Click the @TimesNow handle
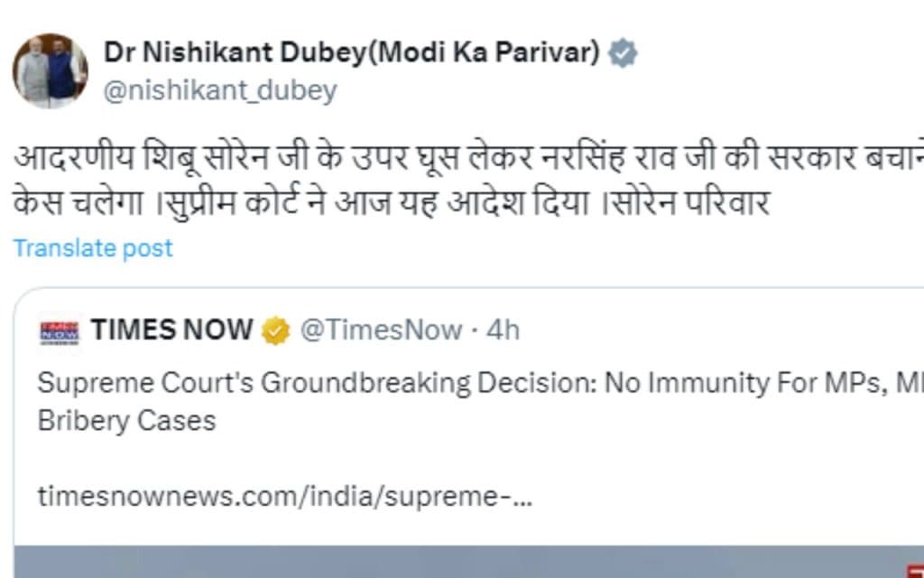924x578 pixels. [x=381, y=331]
